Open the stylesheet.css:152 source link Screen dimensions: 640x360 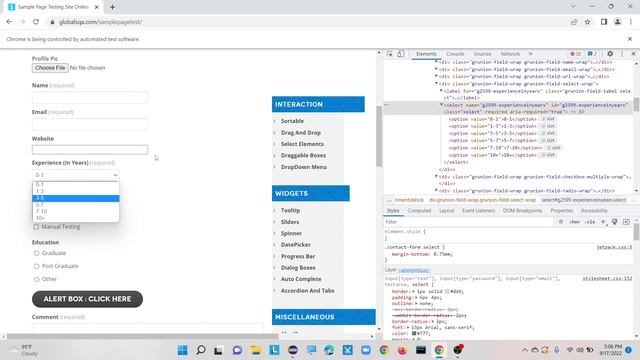(x=607, y=278)
